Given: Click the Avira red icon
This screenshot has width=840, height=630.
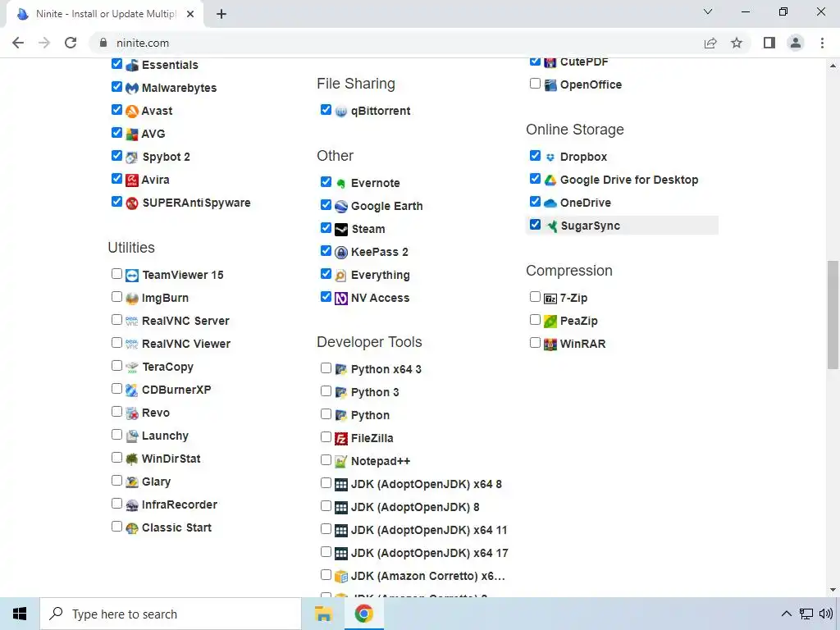Looking at the screenshot, I should coord(132,180).
